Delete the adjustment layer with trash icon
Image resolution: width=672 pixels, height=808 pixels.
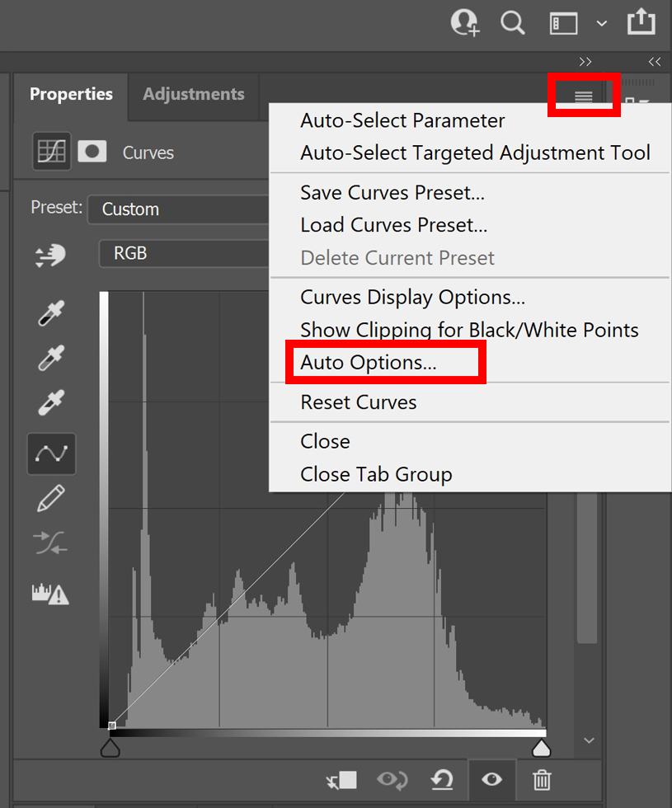541,779
